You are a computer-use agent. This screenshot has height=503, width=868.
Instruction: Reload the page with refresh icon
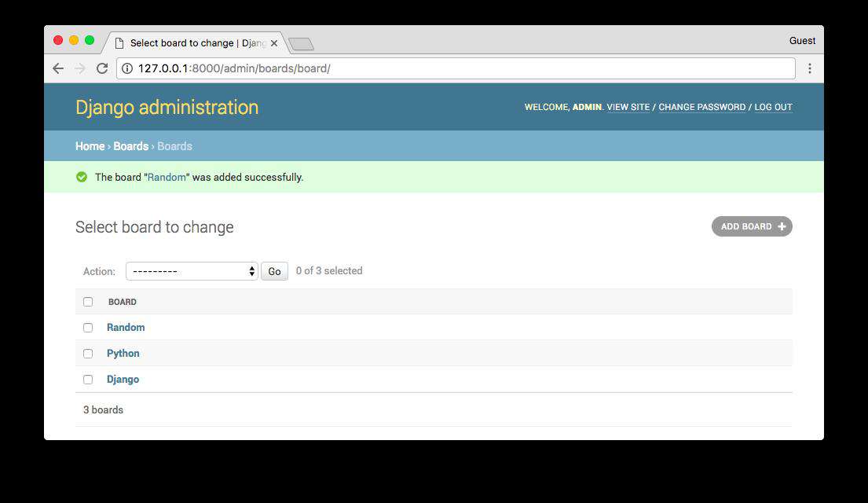[102, 68]
